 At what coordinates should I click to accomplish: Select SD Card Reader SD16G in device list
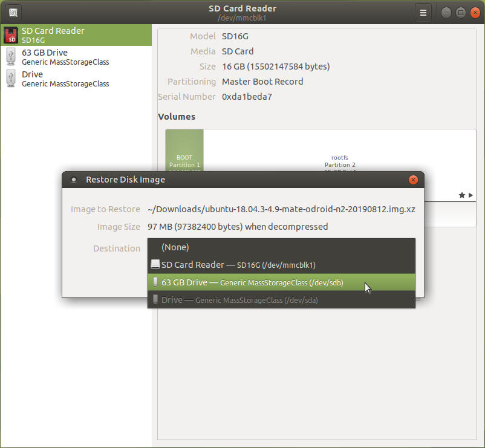coord(76,35)
